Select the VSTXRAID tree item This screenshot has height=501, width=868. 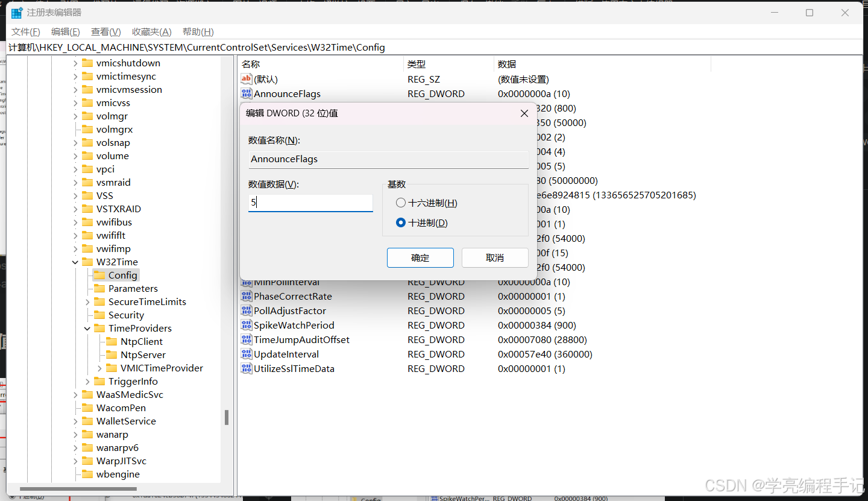pos(119,209)
